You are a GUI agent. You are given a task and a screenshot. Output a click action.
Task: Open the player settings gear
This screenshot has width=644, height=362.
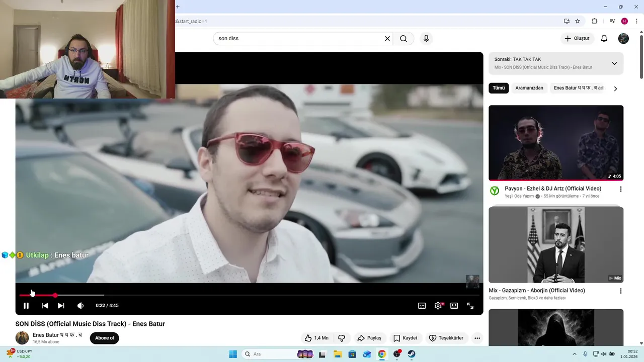click(438, 306)
